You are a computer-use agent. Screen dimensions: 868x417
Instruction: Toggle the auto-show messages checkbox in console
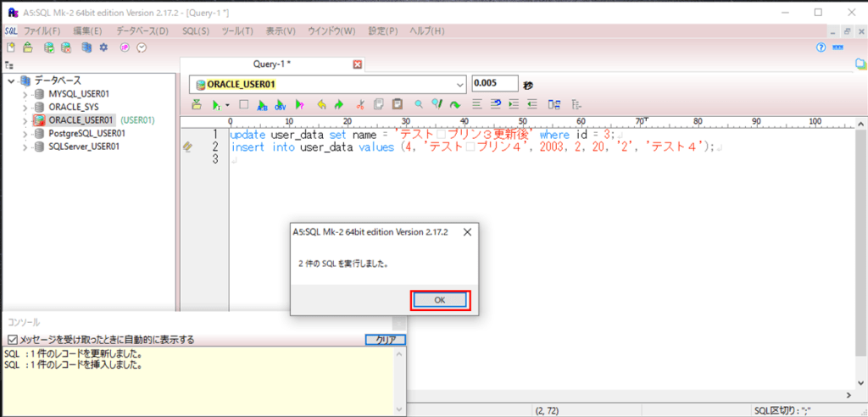[11, 340]
